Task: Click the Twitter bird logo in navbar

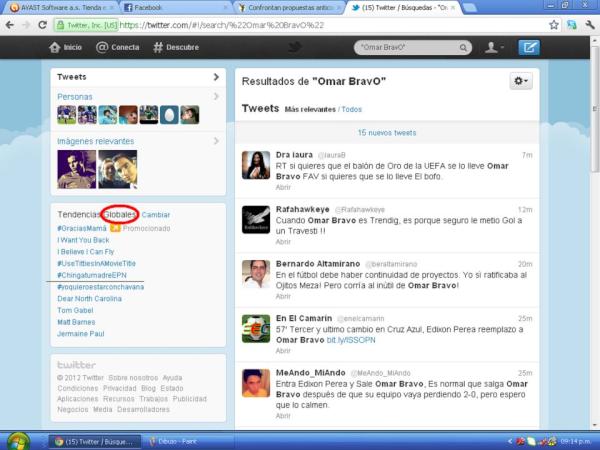Action: (294, 47)
